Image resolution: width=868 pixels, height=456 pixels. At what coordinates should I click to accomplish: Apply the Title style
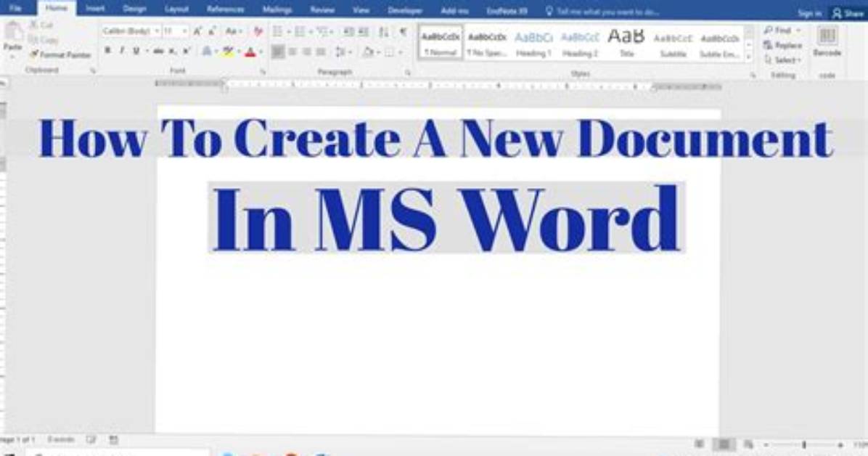coord(626,44)
